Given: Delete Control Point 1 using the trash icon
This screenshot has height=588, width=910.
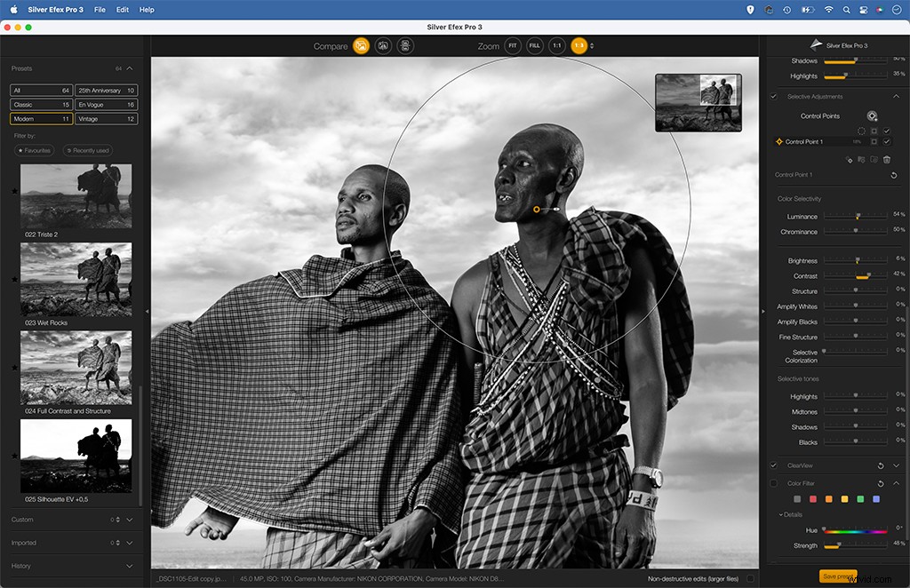Looking at the screenshot, I should point(887,160).
